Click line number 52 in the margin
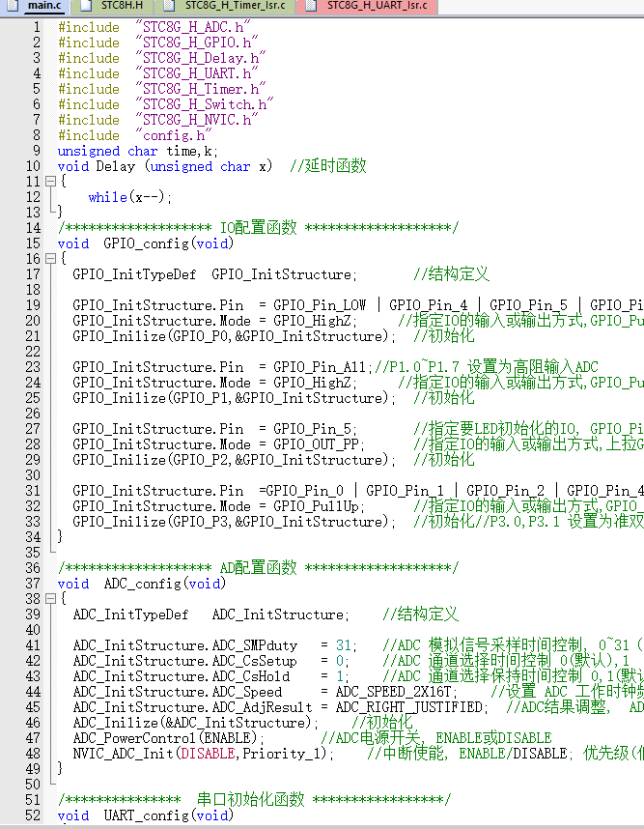 point(33,815)
